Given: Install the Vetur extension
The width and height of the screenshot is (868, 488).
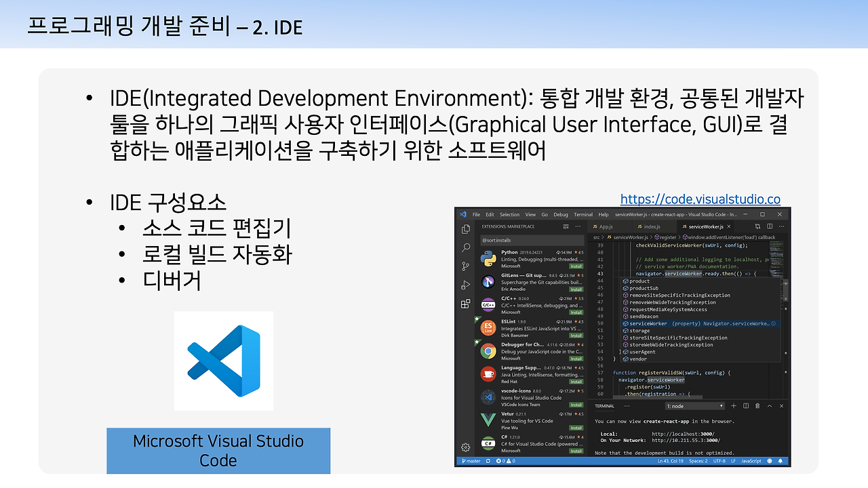Looking at the screenshot, I should 576,428.
